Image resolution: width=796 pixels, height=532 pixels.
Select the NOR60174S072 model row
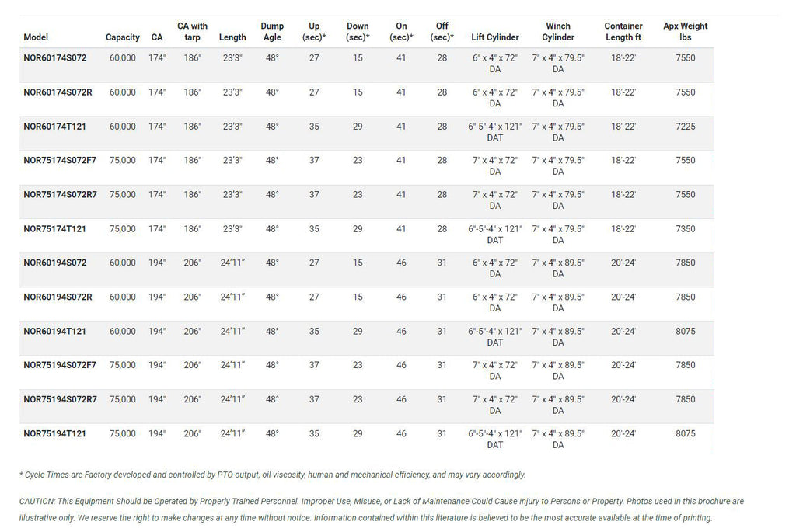coord(366,65)
